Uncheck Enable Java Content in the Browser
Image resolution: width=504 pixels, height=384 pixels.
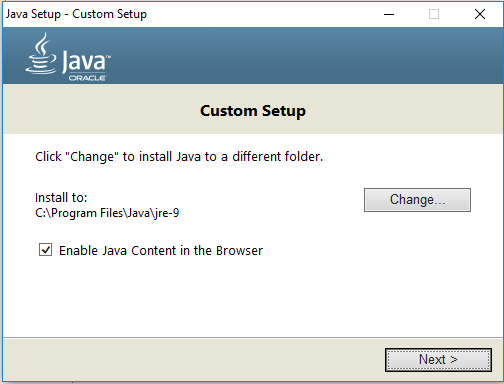point(45,250)
